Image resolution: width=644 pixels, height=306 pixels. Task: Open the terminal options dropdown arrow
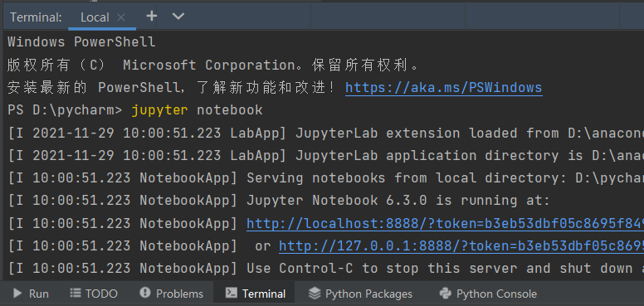point(178,17)
